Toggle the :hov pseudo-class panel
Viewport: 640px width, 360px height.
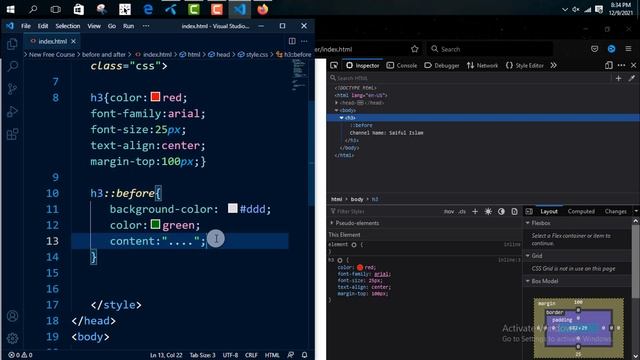click(449, 211)
